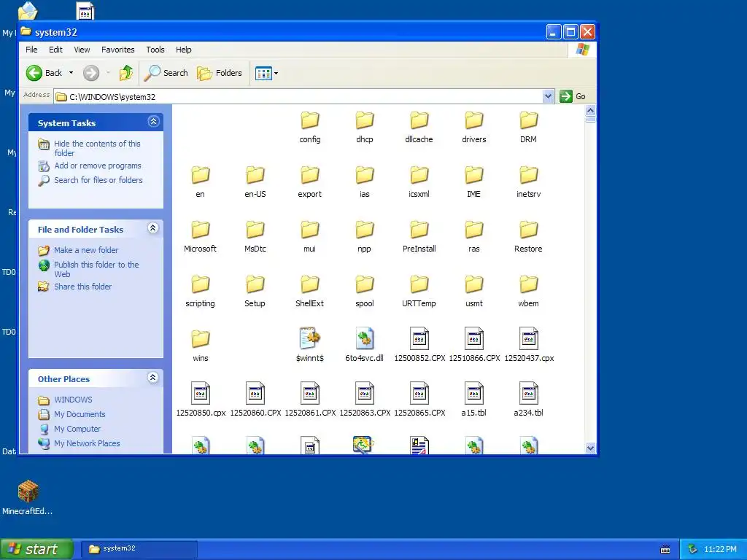This screenshot has width=747, height=560.
Task: Open My Network Places link
Action: pyautogui.click(x=87, y=443)
